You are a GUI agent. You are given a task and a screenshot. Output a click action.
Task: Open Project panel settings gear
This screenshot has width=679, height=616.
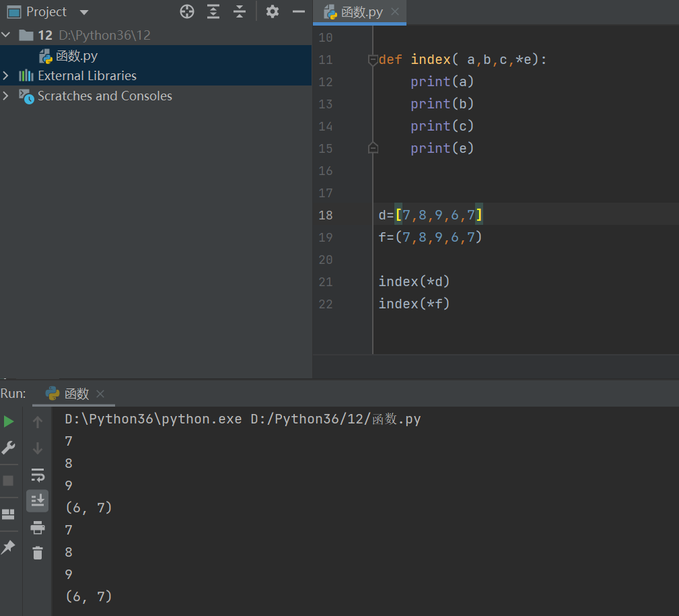pos(273,11)
